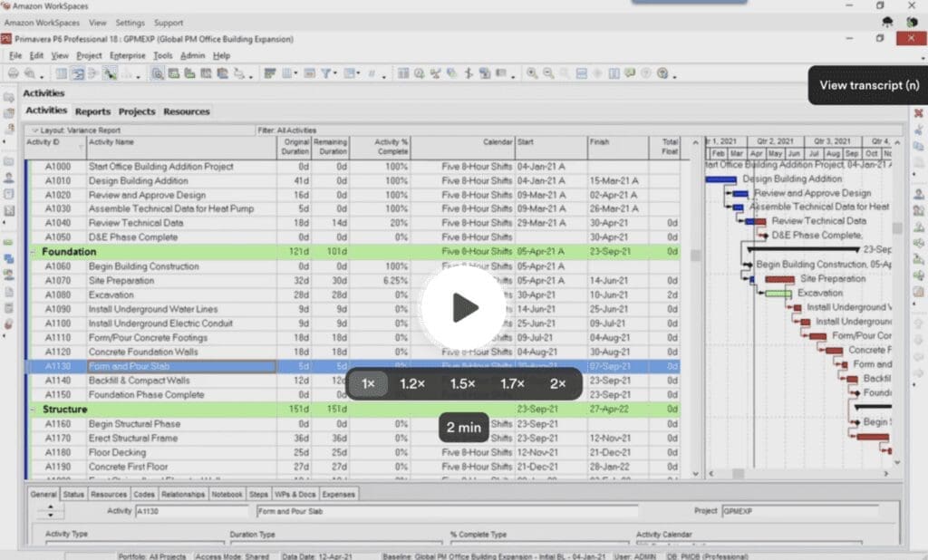Play the video
The image size is (928, 560).
pos(464,307)
